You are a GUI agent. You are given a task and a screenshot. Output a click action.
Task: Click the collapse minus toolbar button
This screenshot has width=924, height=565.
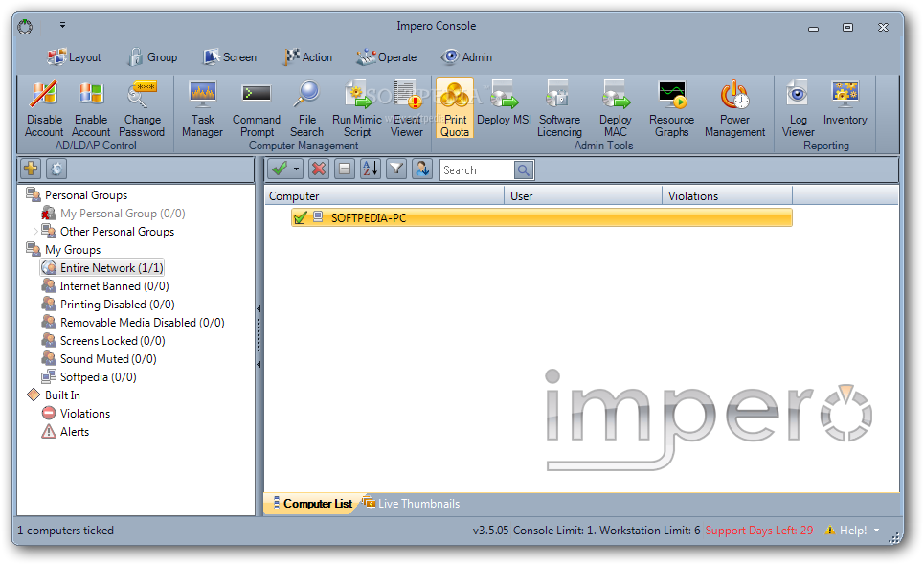point(345,169)
